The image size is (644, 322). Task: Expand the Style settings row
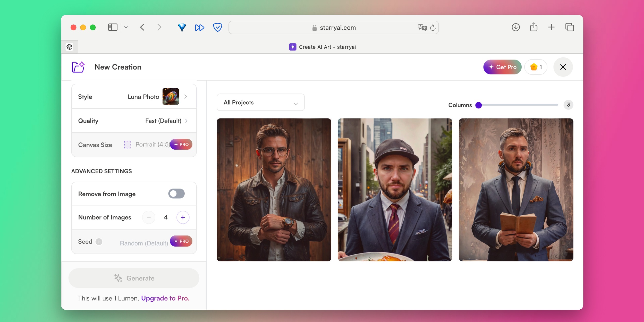(x=187, y=97)
